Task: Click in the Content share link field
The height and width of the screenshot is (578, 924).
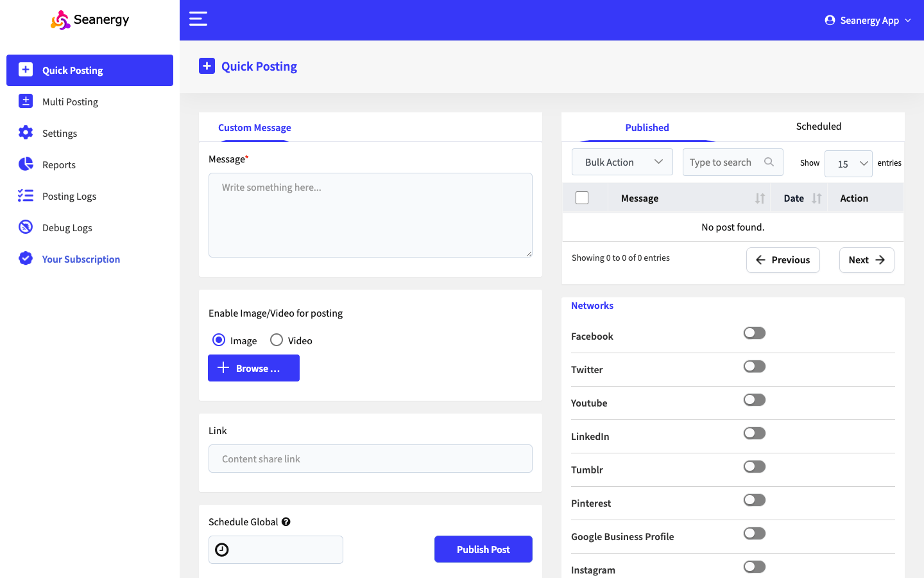Action: pyautogui.click(x=370, y=459)
